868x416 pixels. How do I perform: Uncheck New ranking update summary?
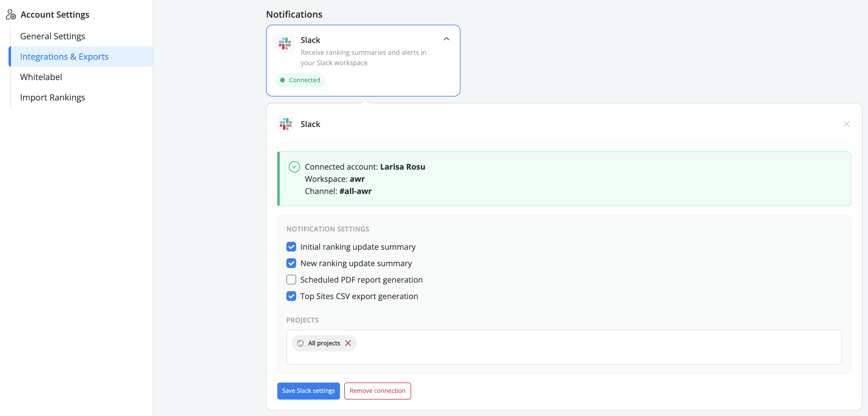291,263
